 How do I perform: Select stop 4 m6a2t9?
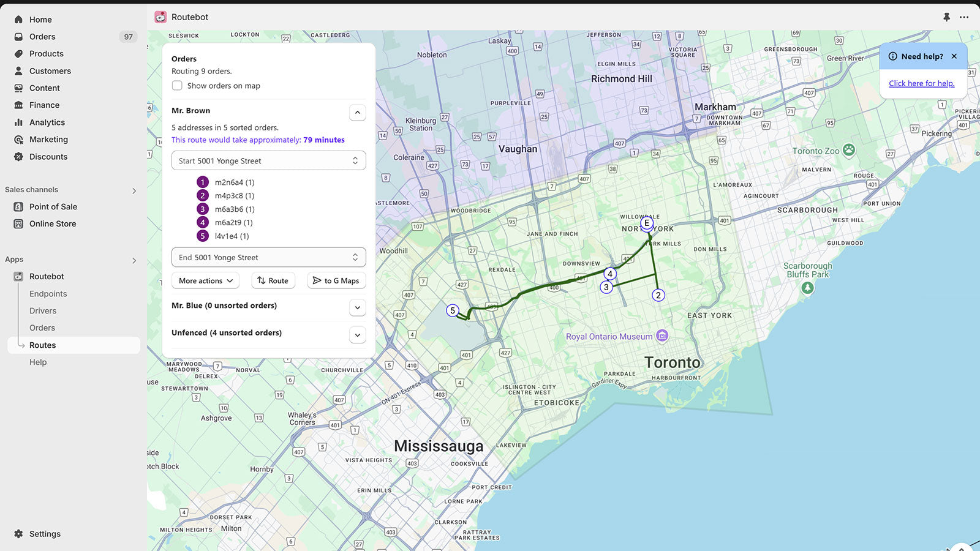click(225, 223)
